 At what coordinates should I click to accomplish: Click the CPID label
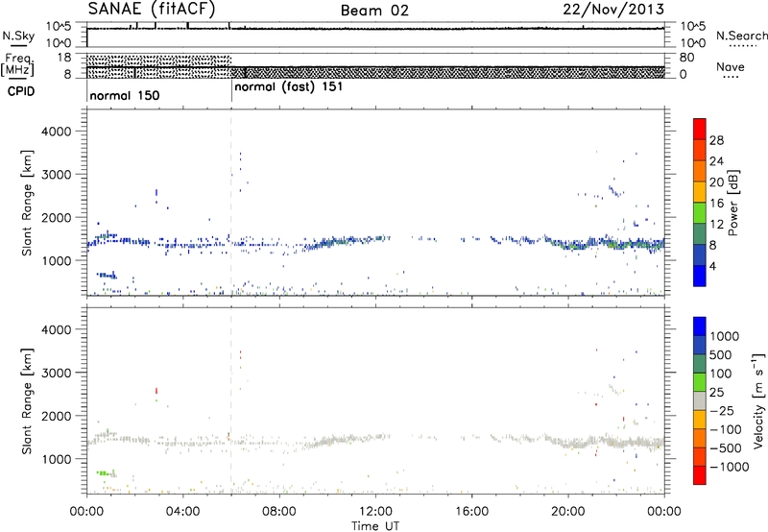21,91
